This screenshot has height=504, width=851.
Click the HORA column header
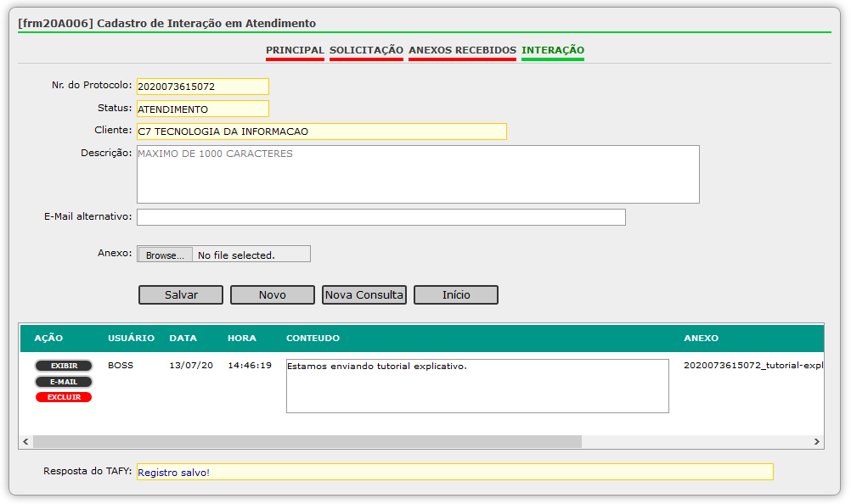pos(242,339)
